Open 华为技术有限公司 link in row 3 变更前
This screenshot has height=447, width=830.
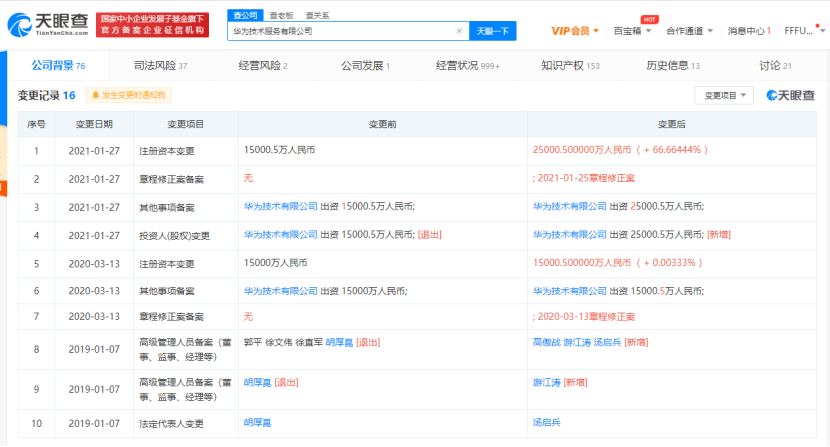tap(281, 207)
